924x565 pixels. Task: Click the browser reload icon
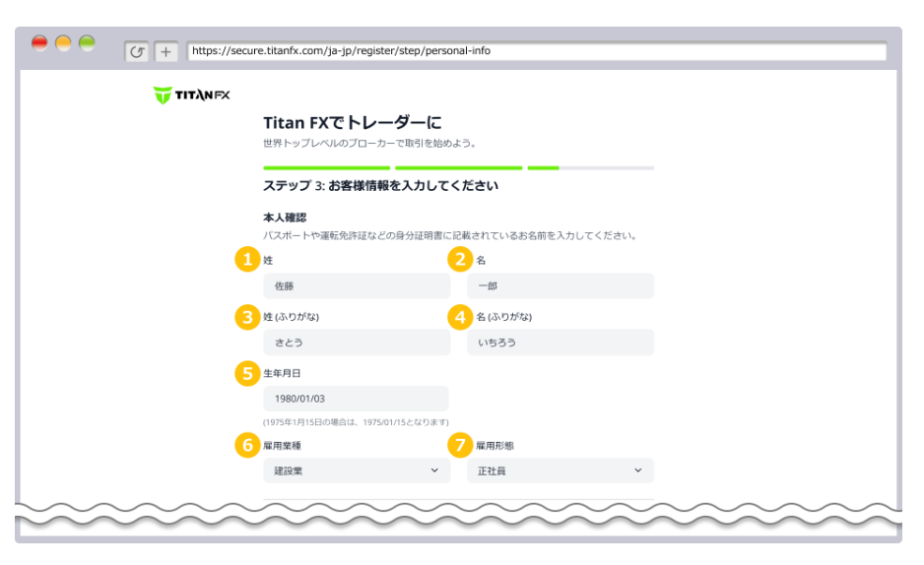[137, 52]
